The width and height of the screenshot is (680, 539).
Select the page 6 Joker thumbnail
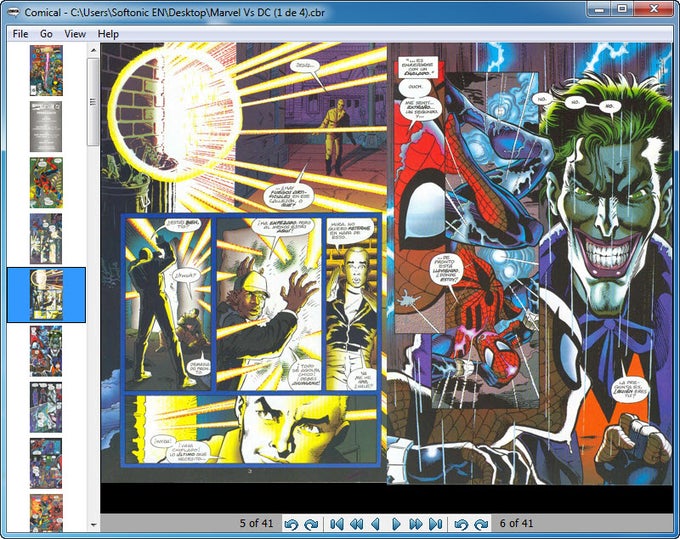coord(46,351)
